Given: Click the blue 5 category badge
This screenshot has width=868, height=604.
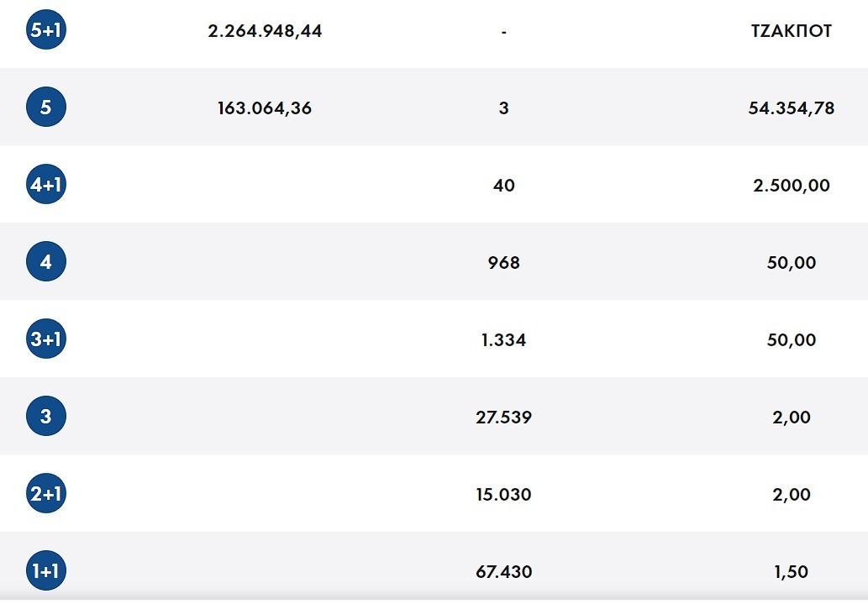Looking at the screenshot, I should coord(45,108).
